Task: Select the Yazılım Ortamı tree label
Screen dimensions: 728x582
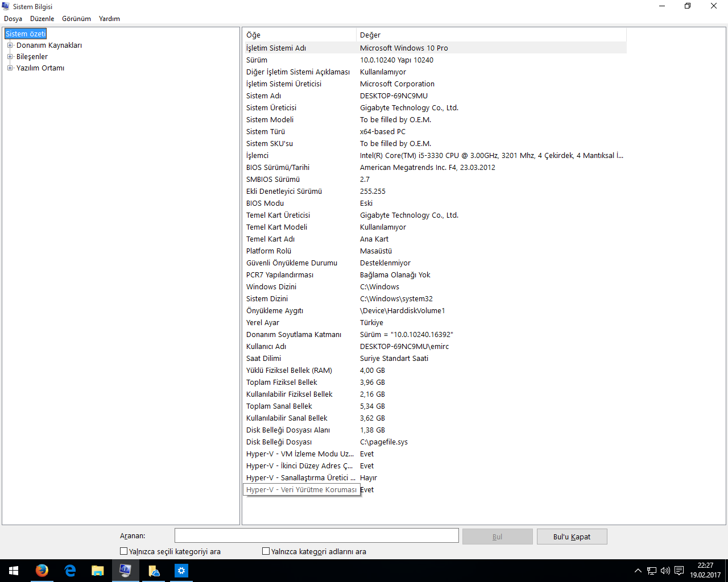Action: pyautogui.click(x=40, y=68)
